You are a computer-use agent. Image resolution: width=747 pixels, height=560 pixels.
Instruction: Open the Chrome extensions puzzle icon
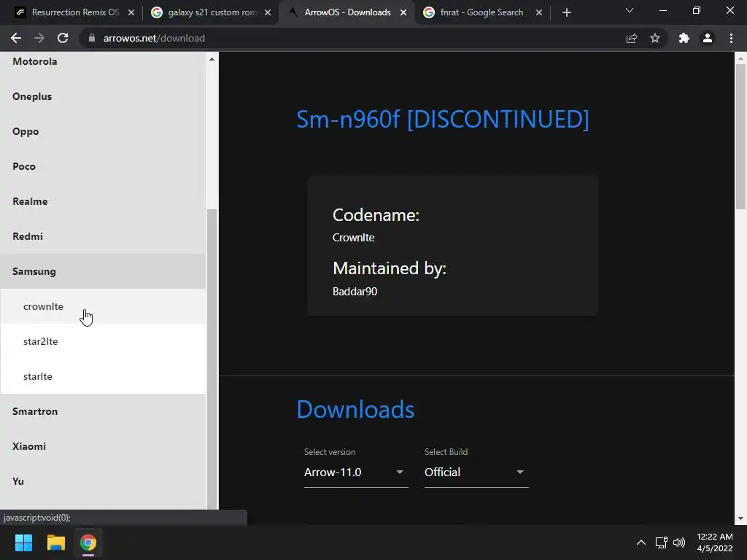(x=684, y=38)
